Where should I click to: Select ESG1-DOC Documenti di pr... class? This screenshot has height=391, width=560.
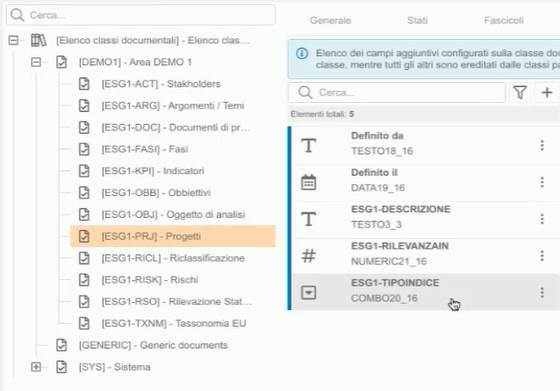pos(176,127)
